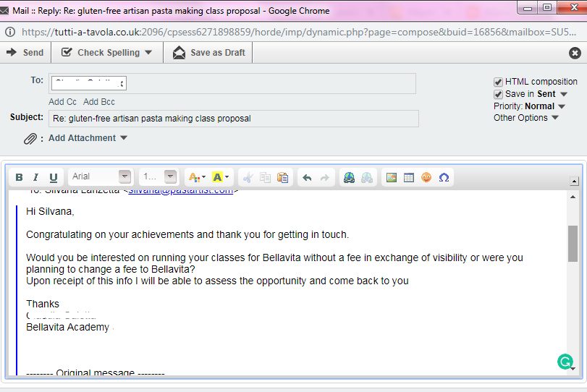Collapse the editor toolbar arrow

574,182
